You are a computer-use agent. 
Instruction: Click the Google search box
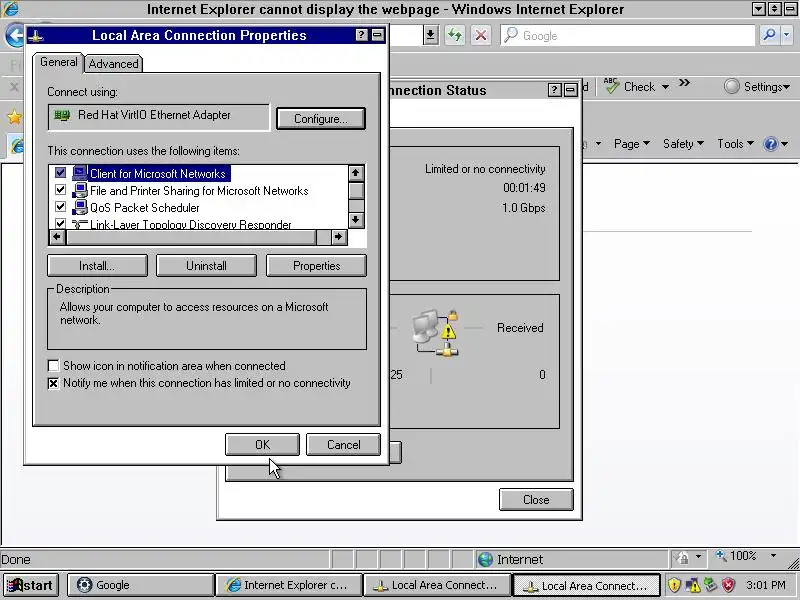pos(628,35)
